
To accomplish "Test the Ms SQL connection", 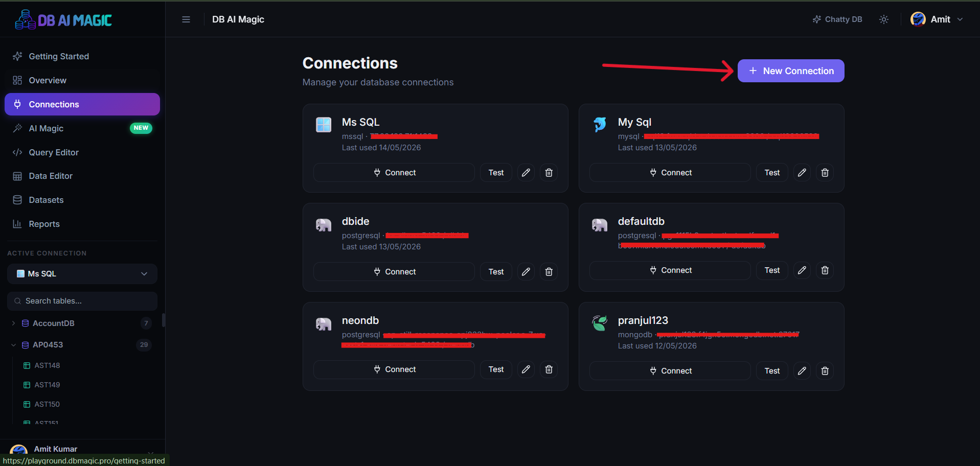I will (496, 173).
